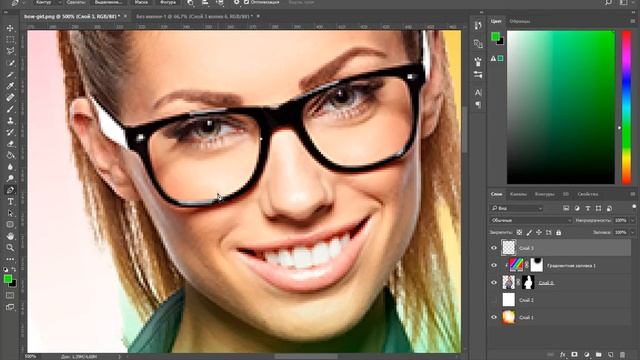Select the Lasso tool
Viewport: 640px width, 360px height.
10,51
